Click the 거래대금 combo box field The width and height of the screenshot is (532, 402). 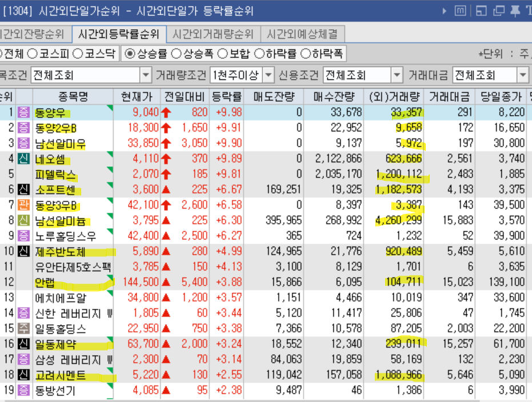click(490, 75)
